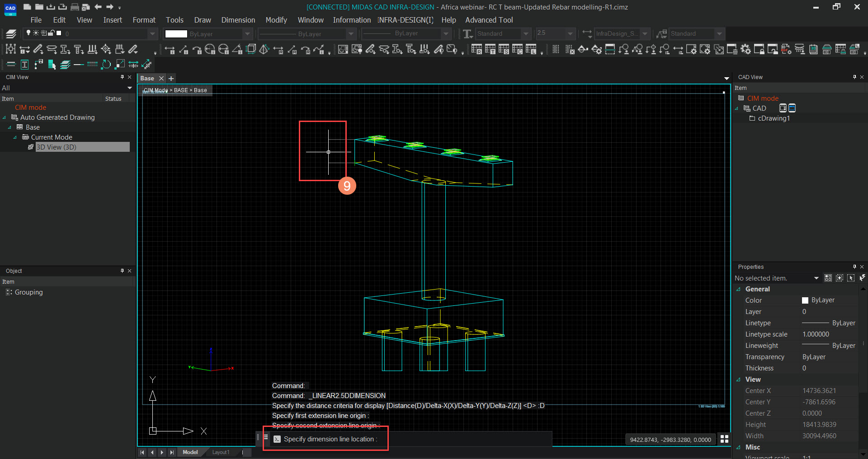Click the select objects cursor icon in Properties
Screen dimensions: 868x459
click(851, 278)
